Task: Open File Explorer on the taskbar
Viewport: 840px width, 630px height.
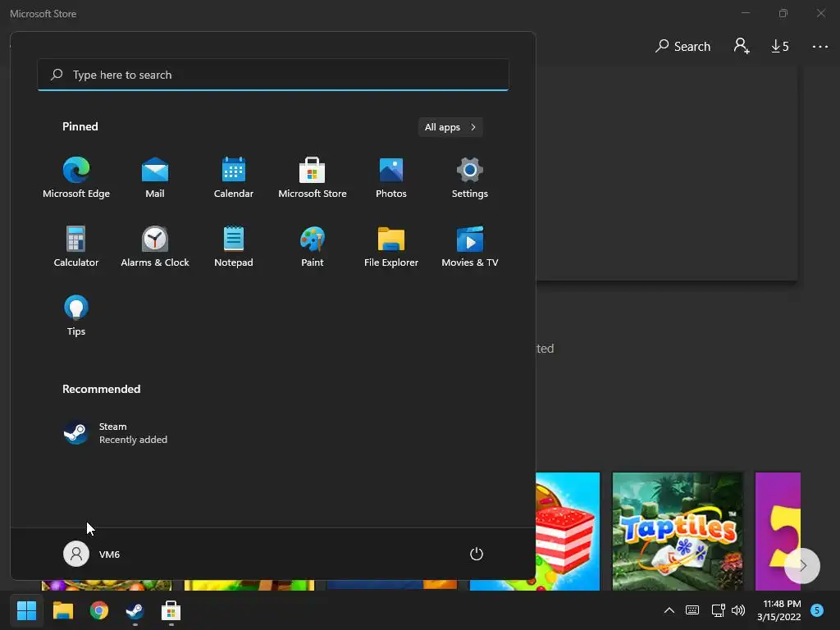Action: (x=62, y=610)
